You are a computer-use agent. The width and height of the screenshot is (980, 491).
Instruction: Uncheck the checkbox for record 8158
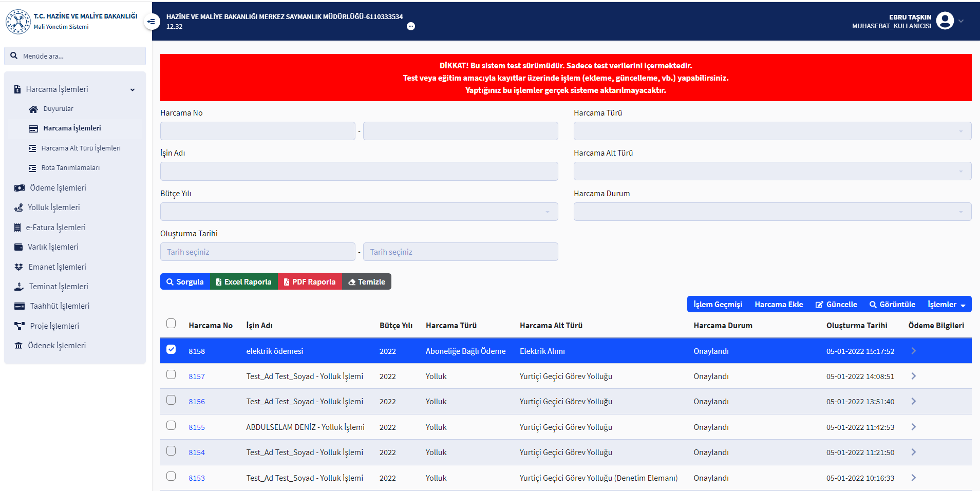171,350
